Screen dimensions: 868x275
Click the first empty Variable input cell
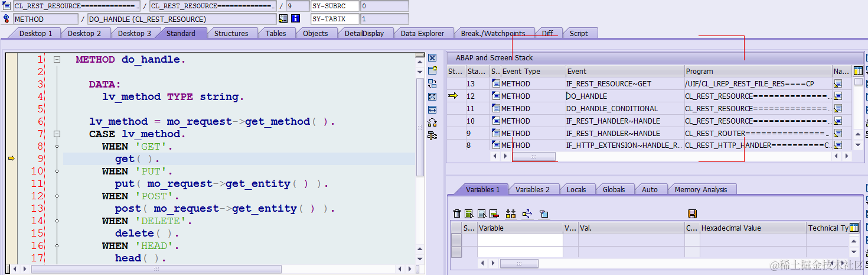click(520, 240)
